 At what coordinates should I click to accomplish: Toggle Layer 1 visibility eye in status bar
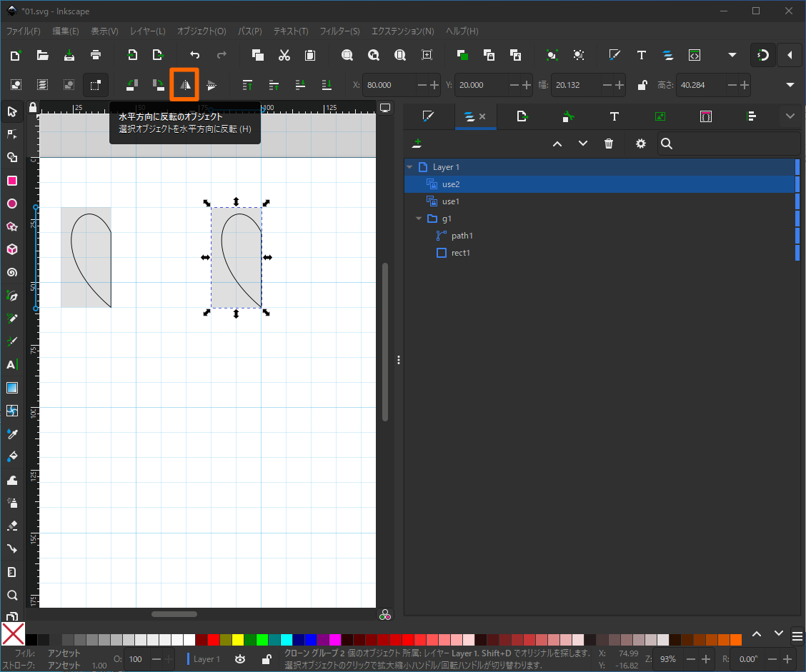click(239, 659)
